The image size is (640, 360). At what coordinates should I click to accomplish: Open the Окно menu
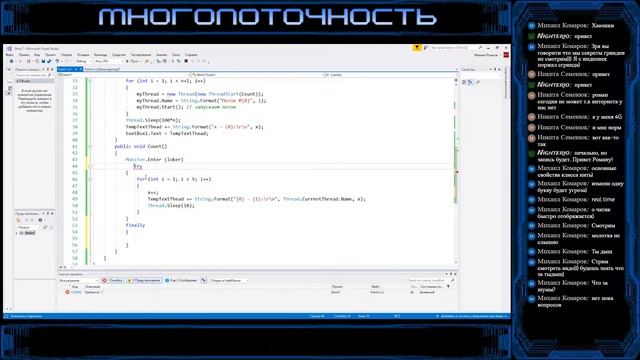[x=176, y=55]
